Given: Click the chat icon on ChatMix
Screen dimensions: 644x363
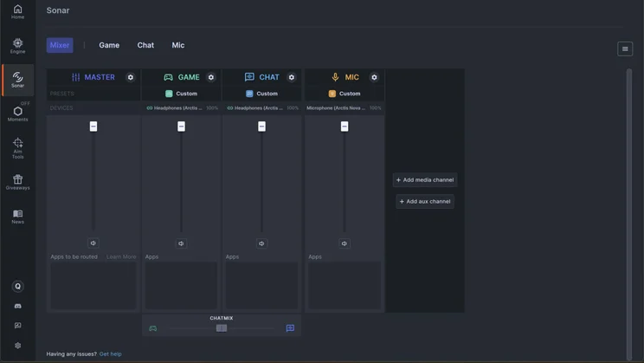Looking at the screenshot, I should [290, 328].
